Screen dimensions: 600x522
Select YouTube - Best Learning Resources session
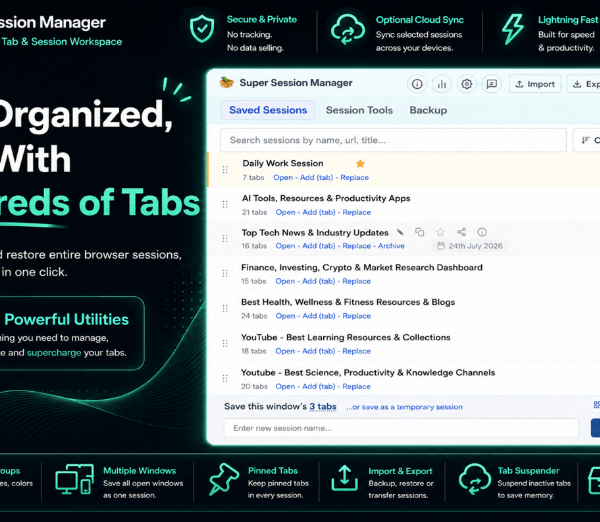pos(346,338)
